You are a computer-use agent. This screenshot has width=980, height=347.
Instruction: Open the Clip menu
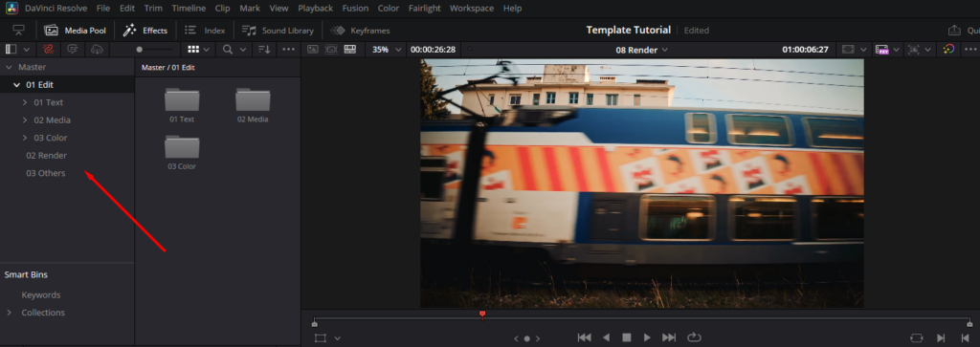coord(222,8)
